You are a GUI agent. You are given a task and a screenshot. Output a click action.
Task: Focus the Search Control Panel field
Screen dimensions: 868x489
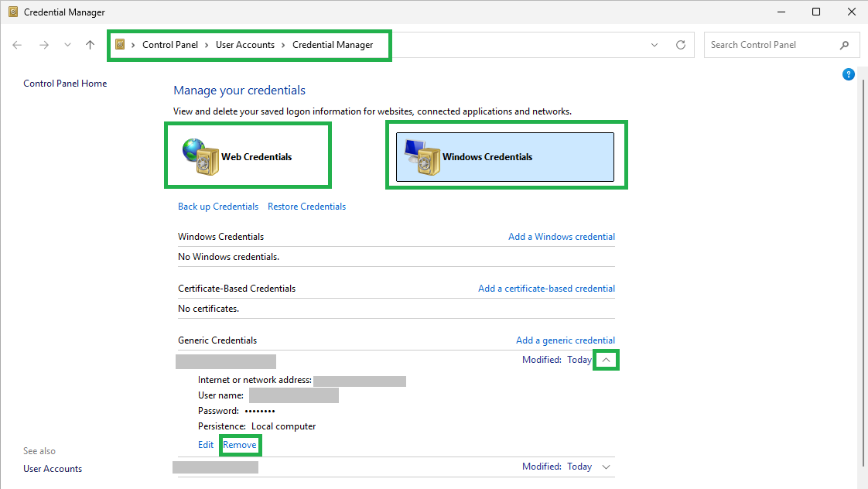(772, 45)
